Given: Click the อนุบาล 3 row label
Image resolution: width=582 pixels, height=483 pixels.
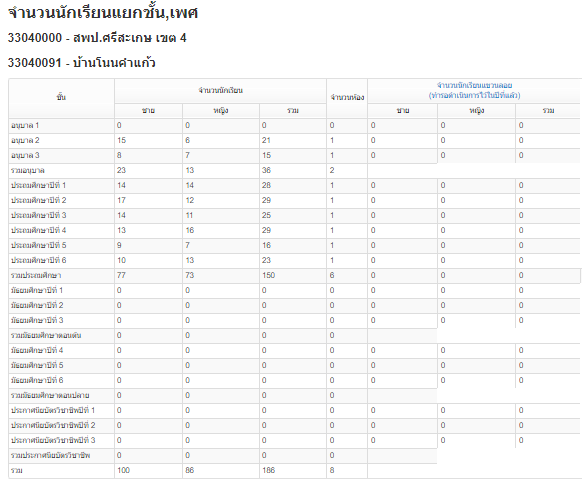Looking at the screenshot, I should click(x=25, y=156).
